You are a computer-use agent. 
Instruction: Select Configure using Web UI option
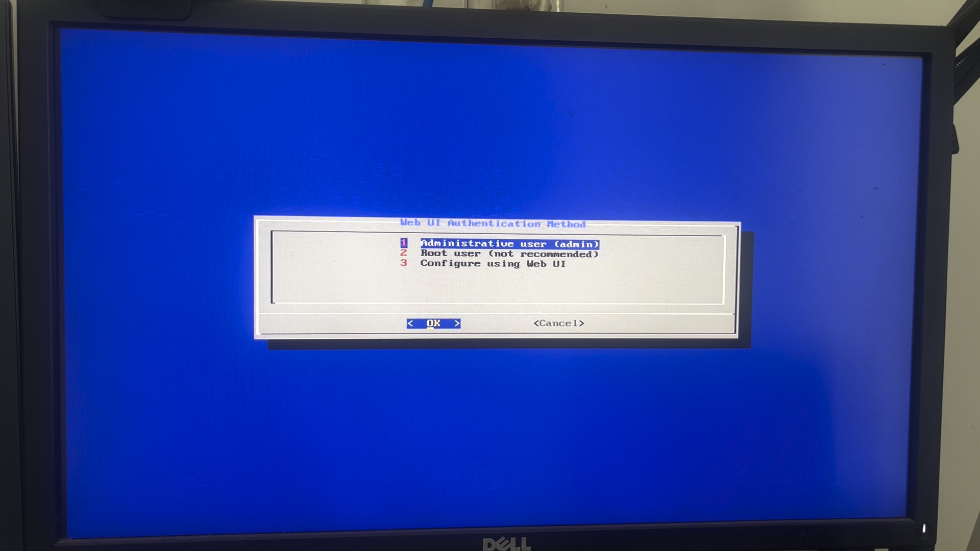(x=496, y=263)
